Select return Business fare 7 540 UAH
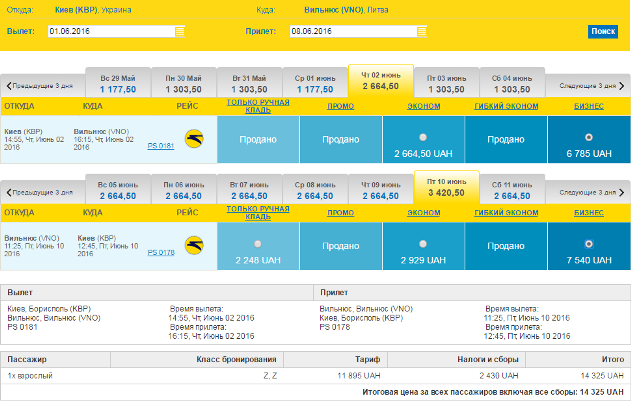This screenshot has width=631, height=401. (x=587, y=243)
